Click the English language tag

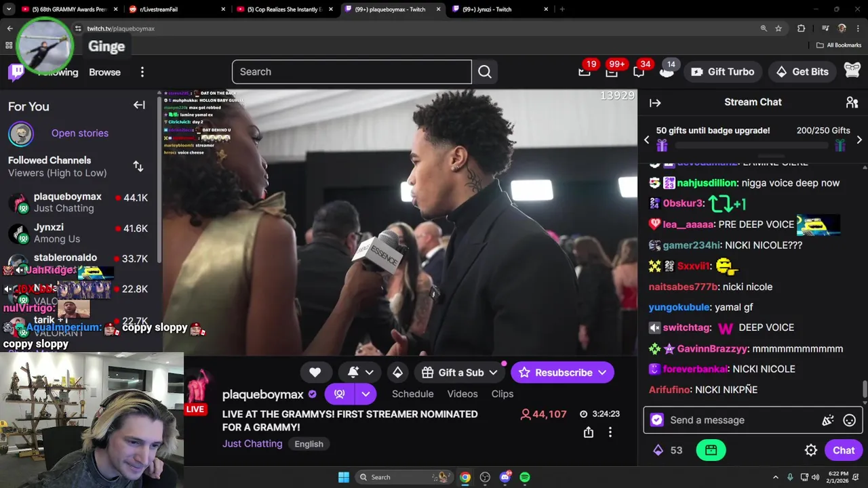[309, 444]
